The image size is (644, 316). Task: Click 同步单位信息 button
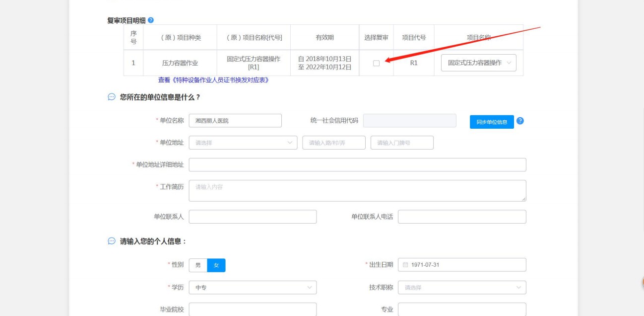[x=491, y=122]
